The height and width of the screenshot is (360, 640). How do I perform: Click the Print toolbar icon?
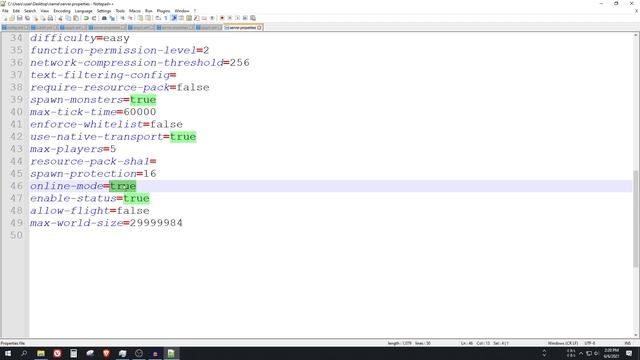[x=50, y=18]
